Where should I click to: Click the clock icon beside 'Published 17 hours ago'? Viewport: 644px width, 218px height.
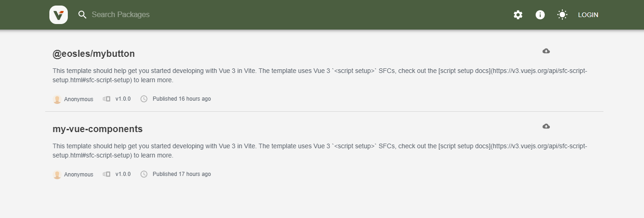click(x=144, y=174)
